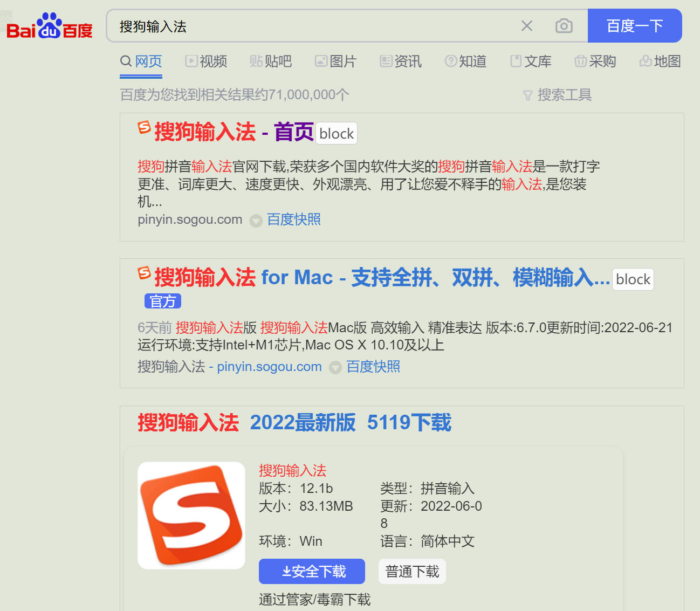Click the magnifier icon on the 网页 tab
This screenshot has width=700, height=611.
tap(126, 61)
